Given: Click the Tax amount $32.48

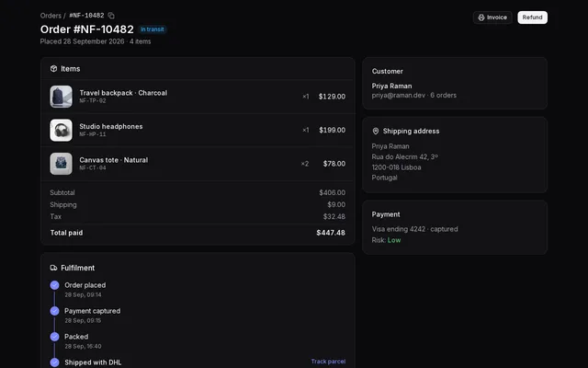Looking at the screenshot, I should (x=334, y=217).
